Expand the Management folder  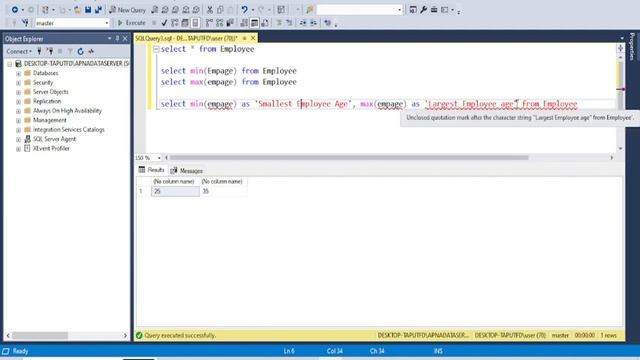click(18, 120)
